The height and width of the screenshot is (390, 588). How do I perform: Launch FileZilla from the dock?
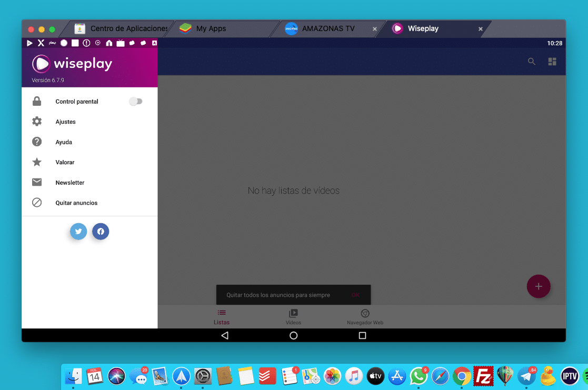click(x=483, y=376)
